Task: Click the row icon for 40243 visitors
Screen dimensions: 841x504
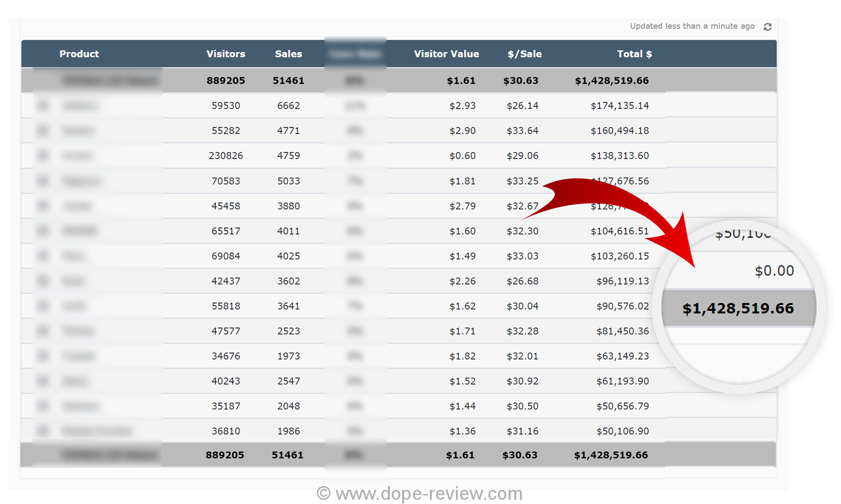Action: [43, 381]
